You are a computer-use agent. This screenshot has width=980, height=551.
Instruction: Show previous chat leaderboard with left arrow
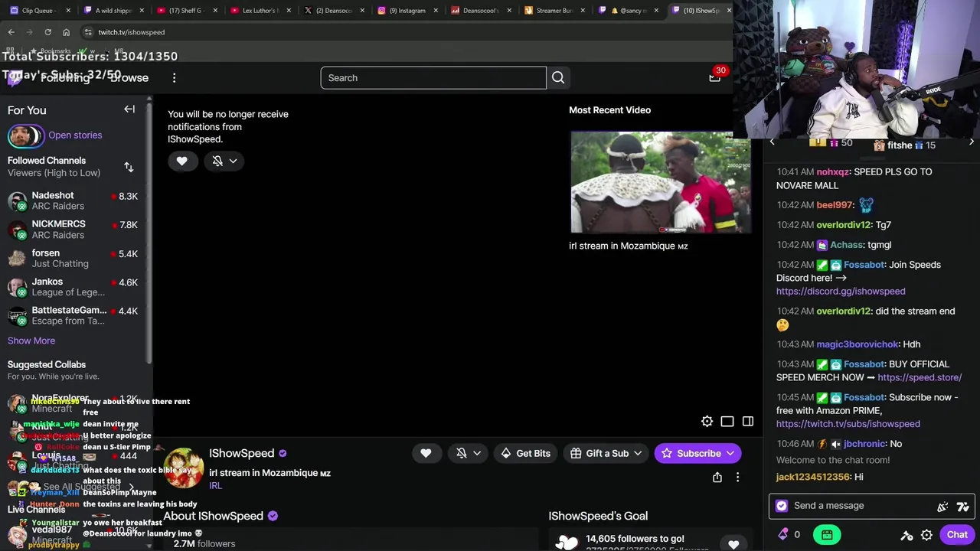[772, 142]
